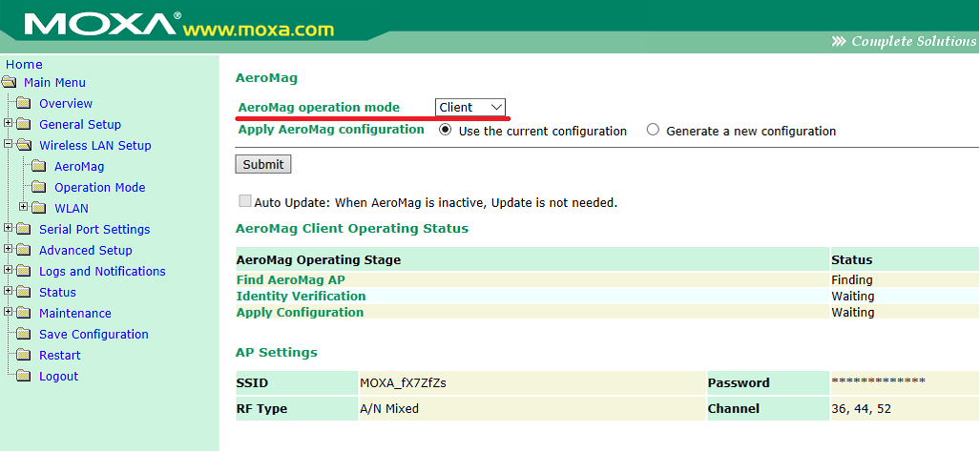
Task: Click the MOXA logo in header
Action: (94, 24)
